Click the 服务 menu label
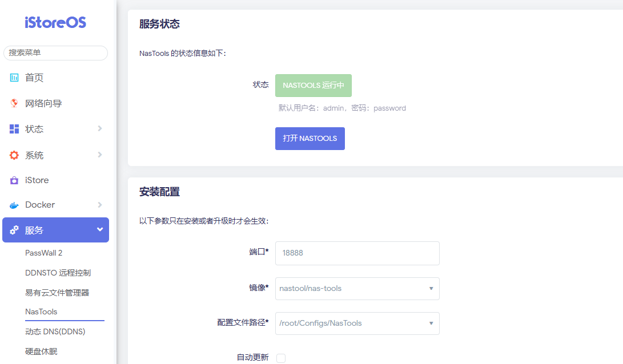Screen dimensions: 623x364 point(34,230)
